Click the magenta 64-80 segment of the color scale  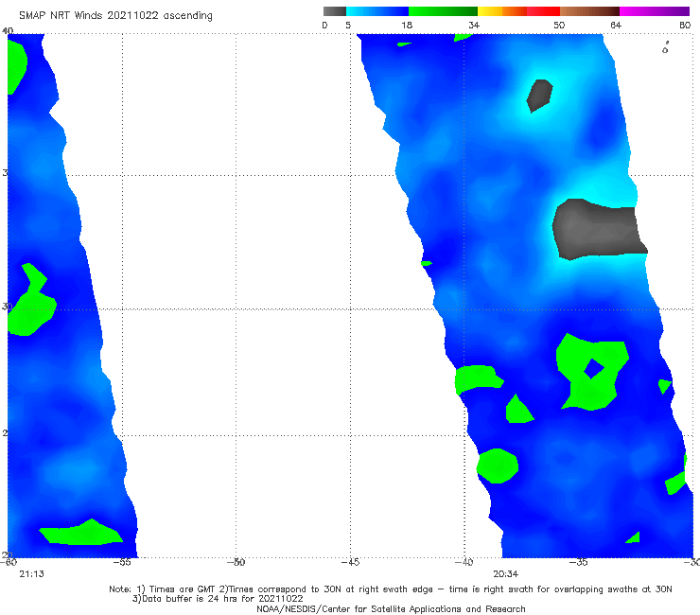tap(655, 11)
